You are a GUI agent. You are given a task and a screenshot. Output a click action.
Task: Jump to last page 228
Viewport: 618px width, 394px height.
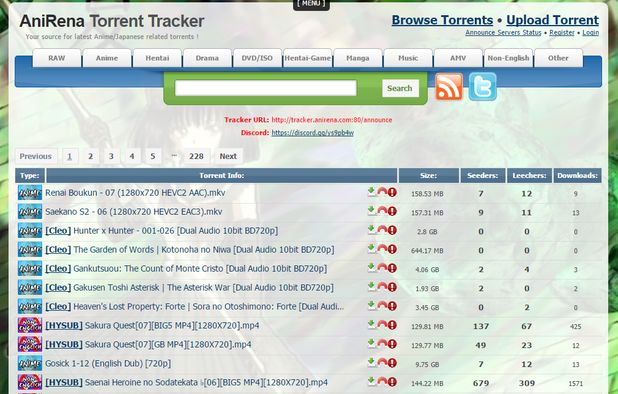click(196, 156)
